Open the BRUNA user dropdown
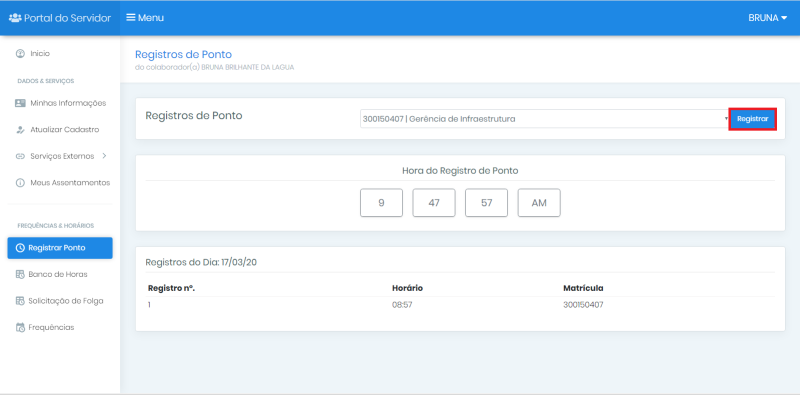This screenshot has width=800, height=395. click(x=768, y=18)
